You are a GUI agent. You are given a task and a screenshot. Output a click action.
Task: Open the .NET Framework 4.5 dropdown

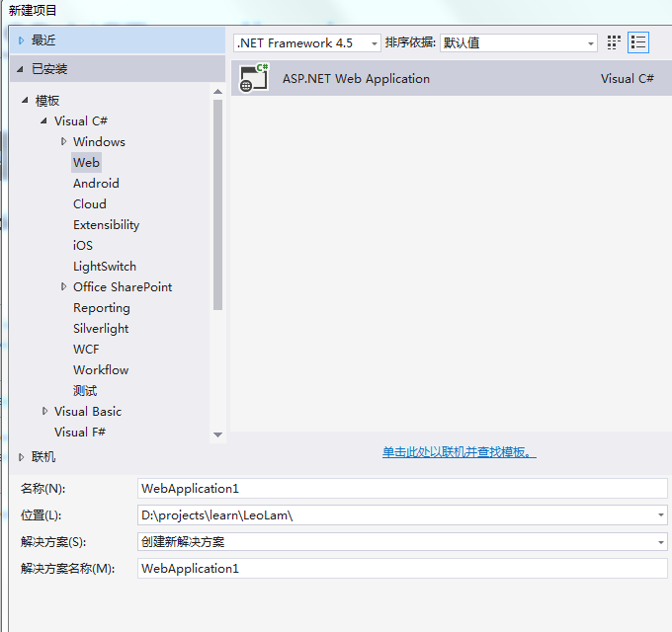[307, 42]
